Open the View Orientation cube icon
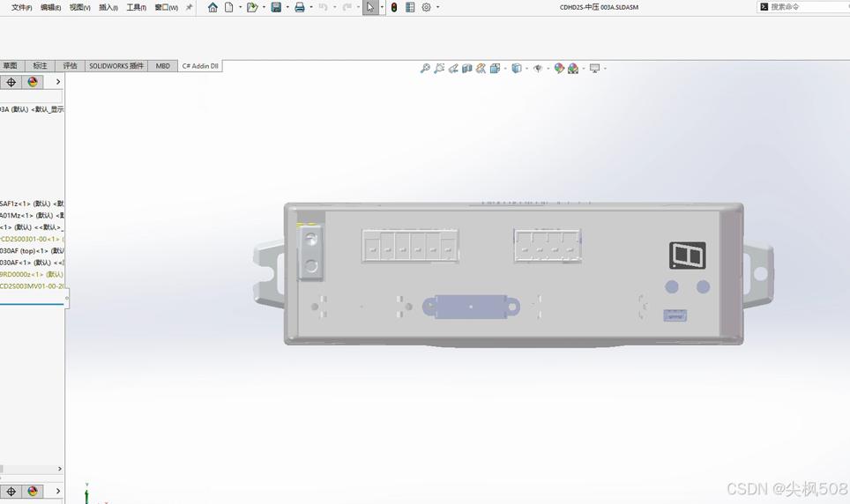 click(495, 68)
